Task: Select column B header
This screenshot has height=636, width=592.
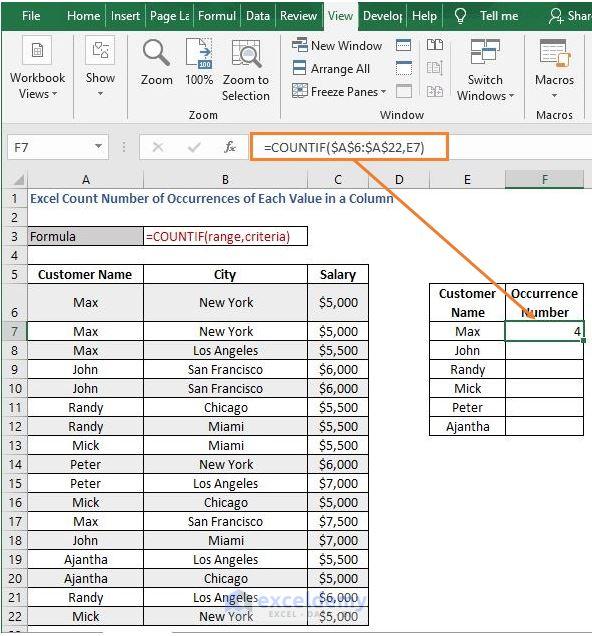Action: (x=225, y=180)
